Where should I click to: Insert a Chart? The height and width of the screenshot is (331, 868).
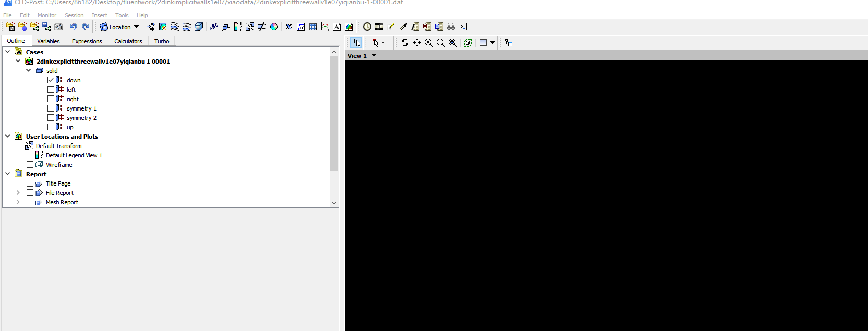[325, 27]
